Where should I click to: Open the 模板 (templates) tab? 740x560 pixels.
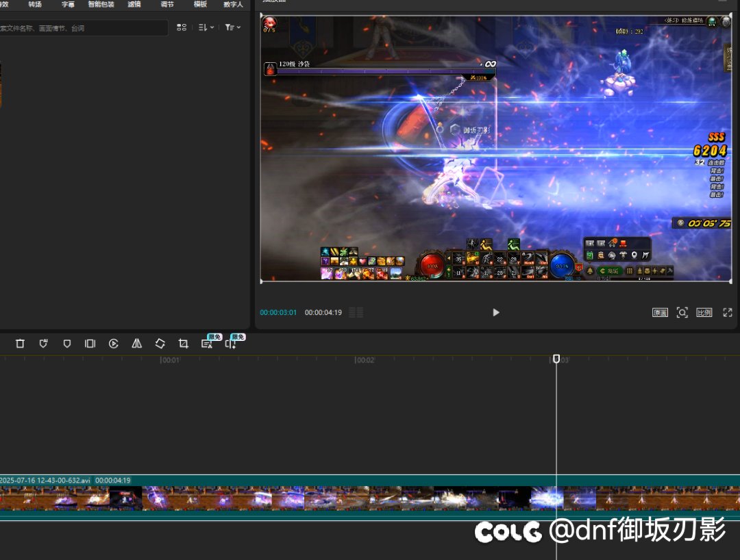tap(200, 4)
